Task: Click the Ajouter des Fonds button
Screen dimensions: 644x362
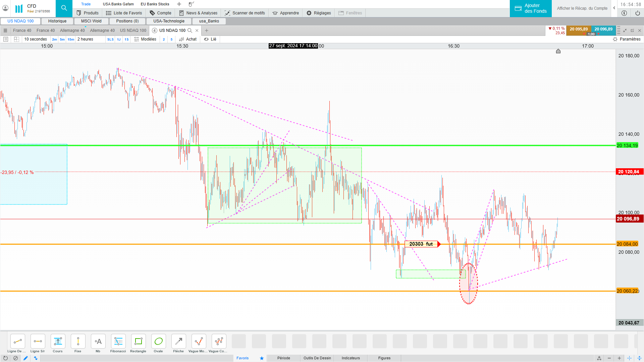Action: (531, 8)
